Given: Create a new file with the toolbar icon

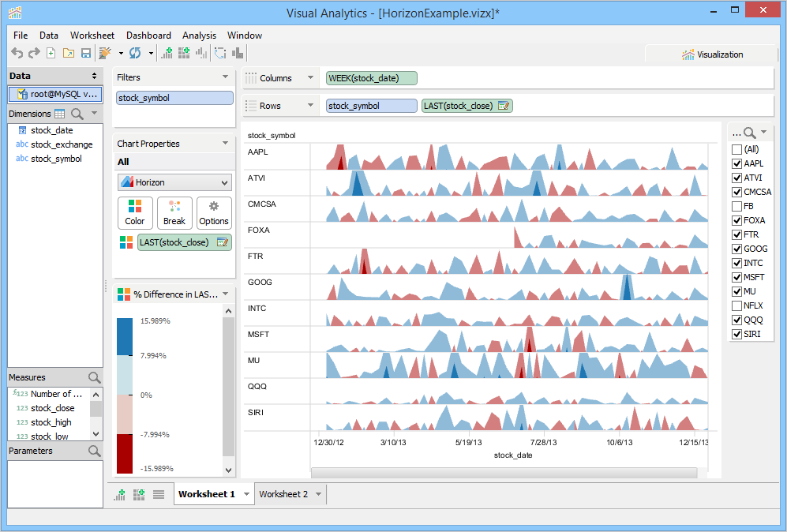Looking at the screenshot, I should point(51,53).
